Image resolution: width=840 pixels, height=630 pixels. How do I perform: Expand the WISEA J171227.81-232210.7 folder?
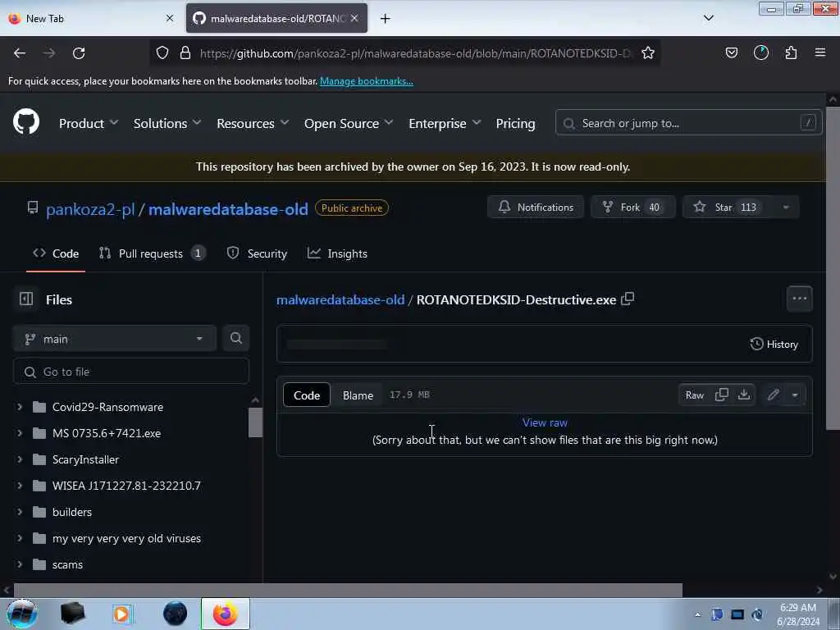point(20,486)
